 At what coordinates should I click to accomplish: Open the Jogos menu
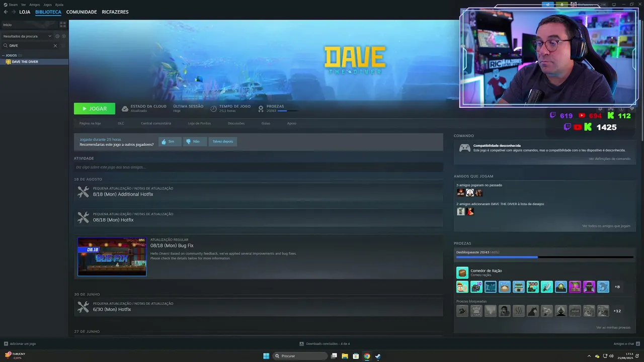(47, 5)
